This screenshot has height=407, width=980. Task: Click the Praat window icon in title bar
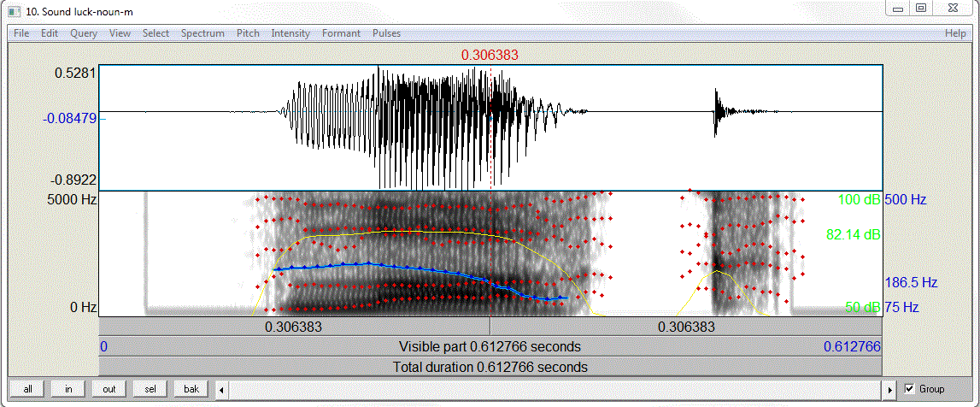coord(14,10)
